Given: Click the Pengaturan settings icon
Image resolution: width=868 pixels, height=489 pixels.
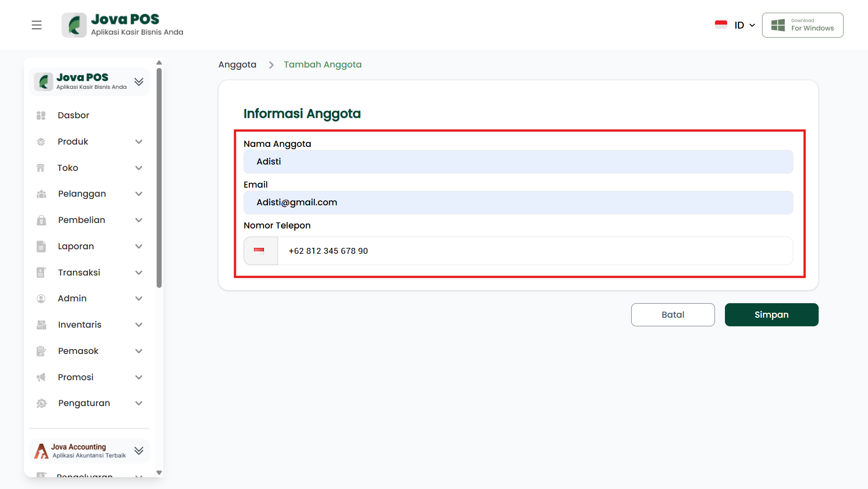Looking at the screenshot, I should pyautogui.click(x=41, y=403).
